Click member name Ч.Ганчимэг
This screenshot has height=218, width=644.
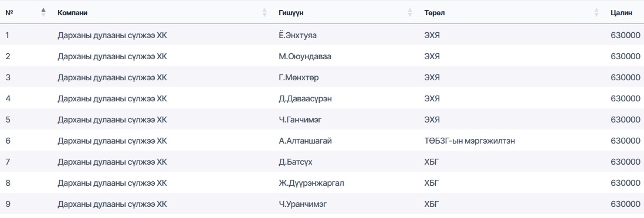click(300, 120)
